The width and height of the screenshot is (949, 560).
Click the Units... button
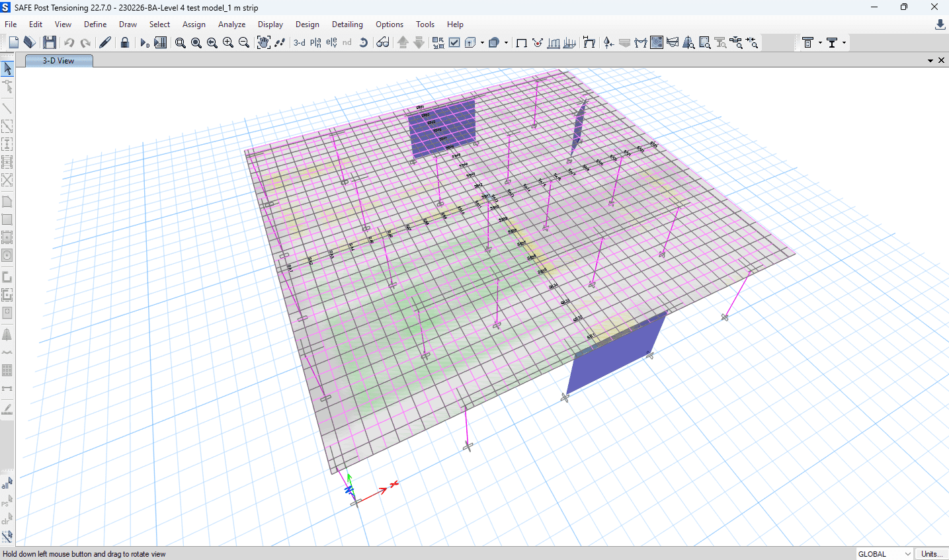pos(932,554)
